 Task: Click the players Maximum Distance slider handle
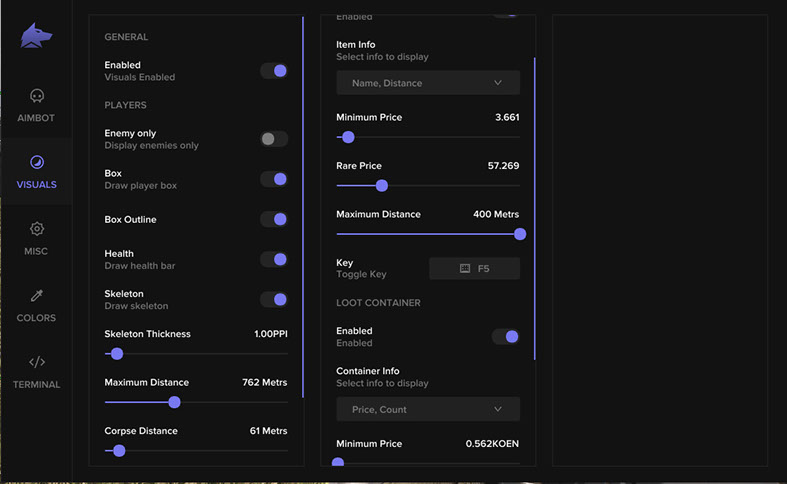click(174, 402)
